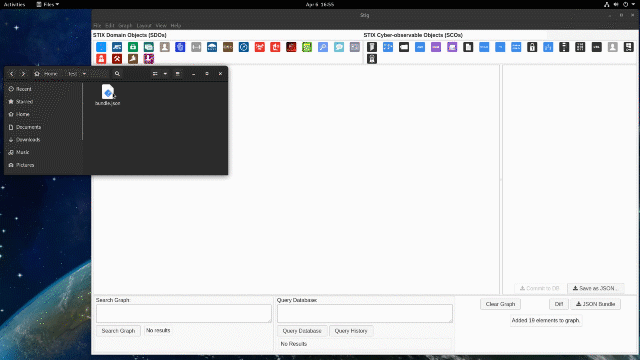This screenshot has width=640, height=360.
Task: Select the Domain Name SCO icon
Action: [420, 47]
